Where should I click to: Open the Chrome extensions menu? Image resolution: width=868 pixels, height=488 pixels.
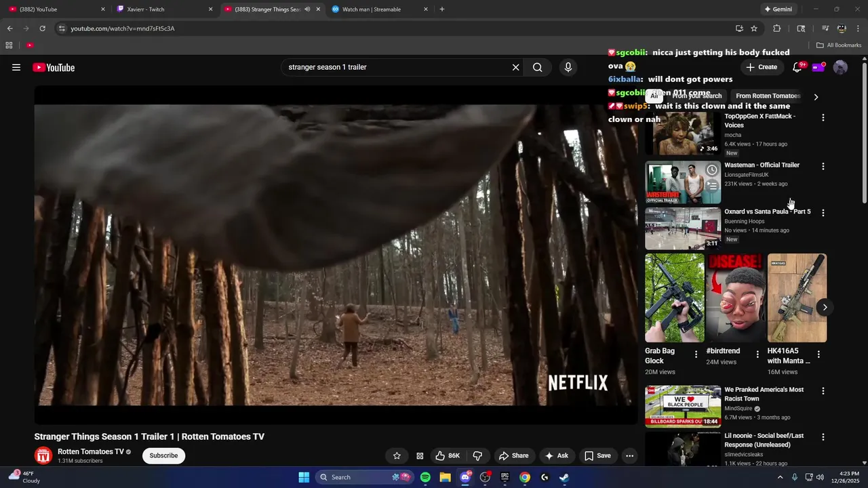[x=776, y=28]
